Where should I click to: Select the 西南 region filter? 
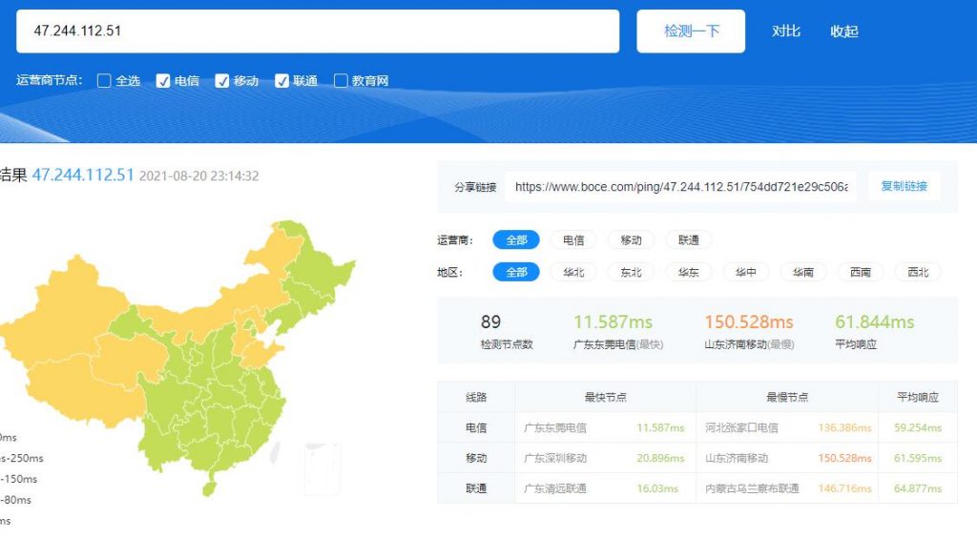coord(860,272)
